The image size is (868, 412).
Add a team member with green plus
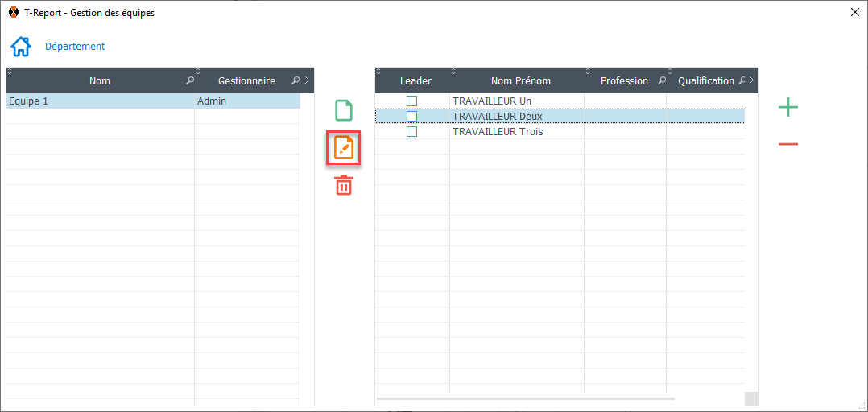click(x=788, y=107)
